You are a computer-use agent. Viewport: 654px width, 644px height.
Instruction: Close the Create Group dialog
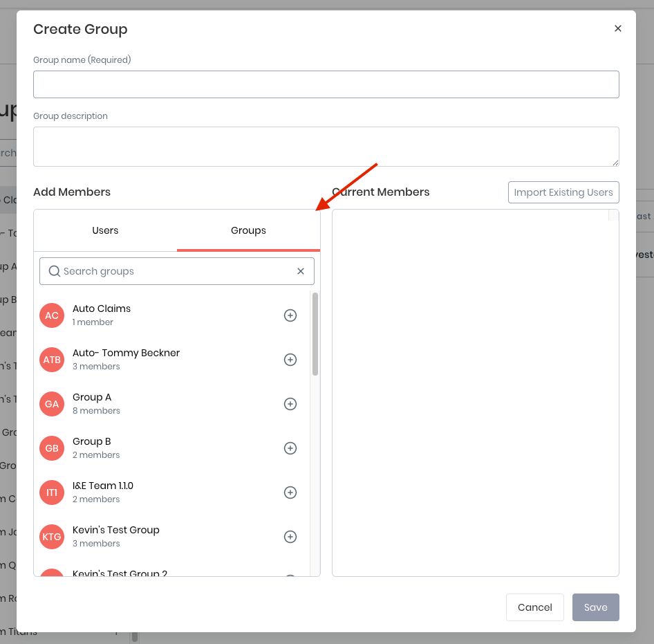click(x=618, y=28)
